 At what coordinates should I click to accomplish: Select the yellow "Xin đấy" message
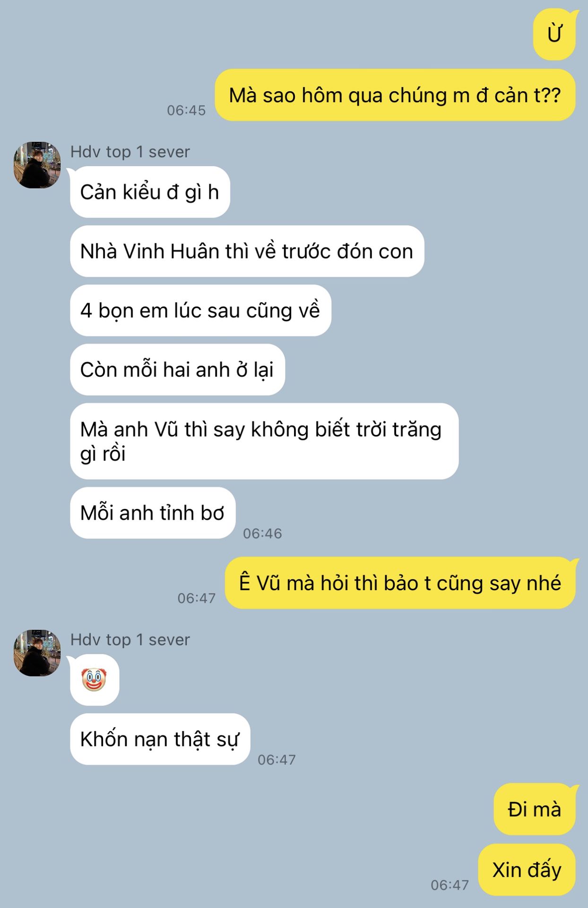click(527, 870)
